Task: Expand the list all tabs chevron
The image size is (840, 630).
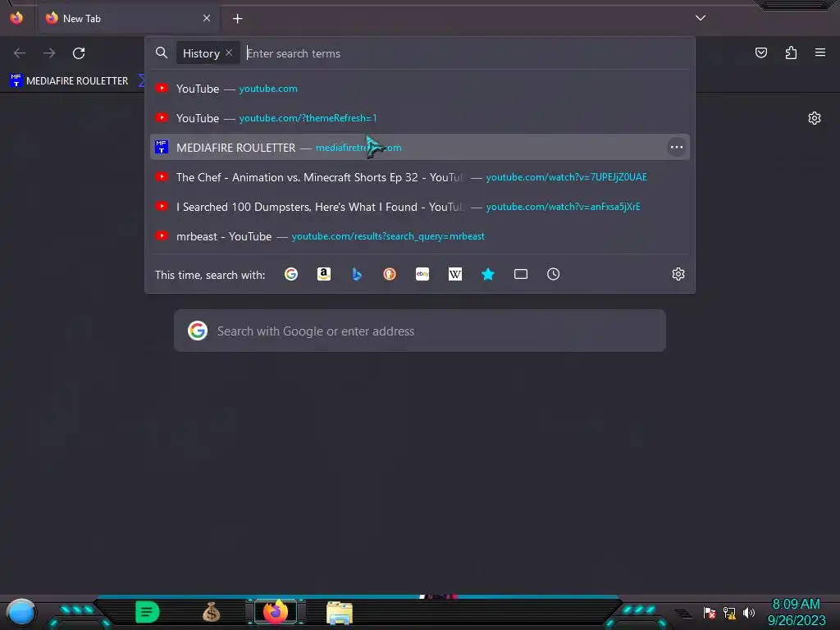Action: click(x=701, y=18)
